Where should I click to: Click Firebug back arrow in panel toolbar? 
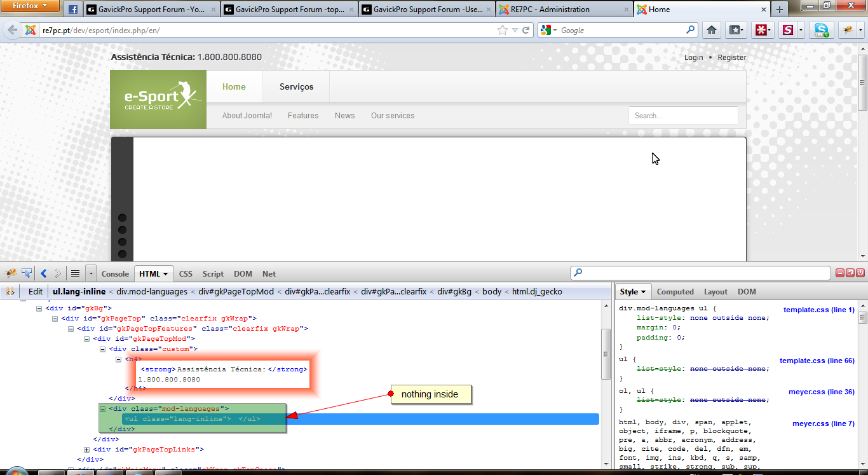pos(44,273)
